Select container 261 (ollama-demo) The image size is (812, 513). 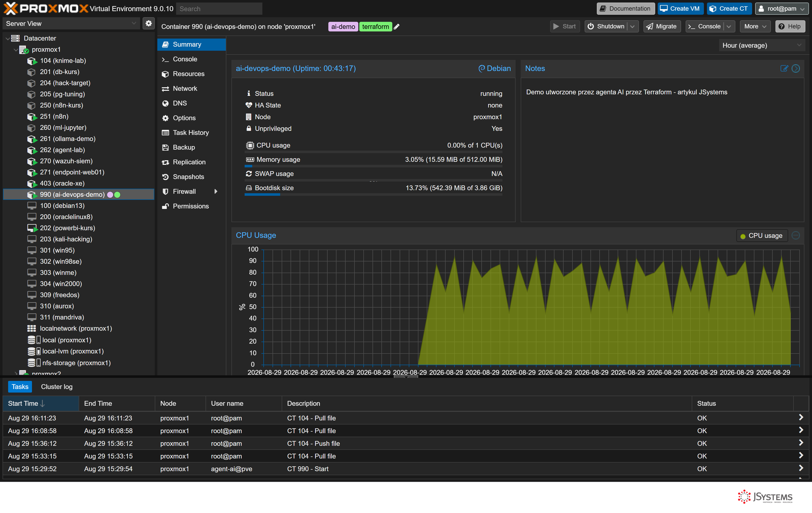[67, 139]
